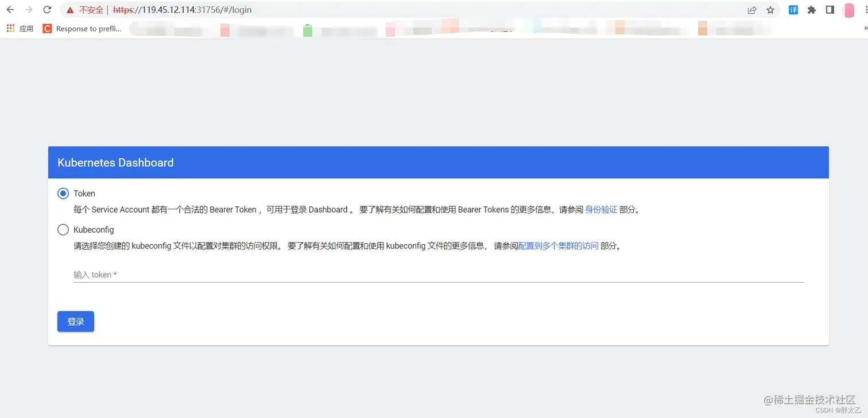Open the blue translate extension icon
Image resolution: width=868 pixels, height=418 pixels.
pos(793,10)
